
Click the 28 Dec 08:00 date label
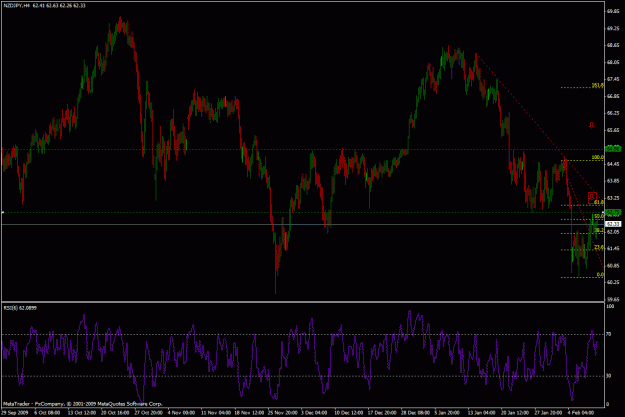tap(416, 413)
